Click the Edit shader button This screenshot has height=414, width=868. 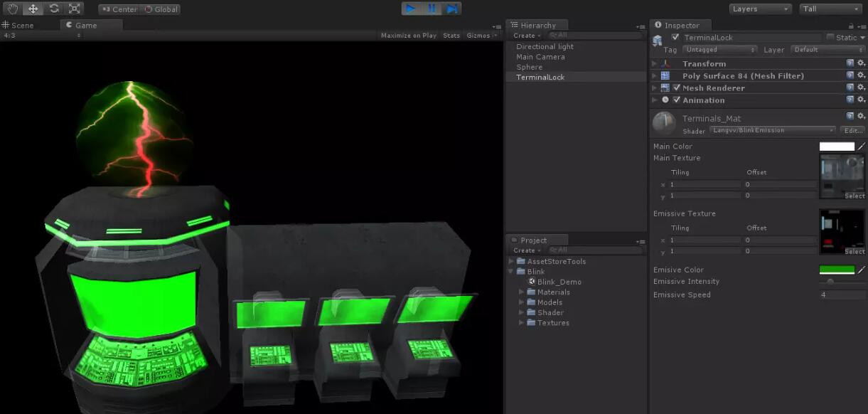[852, 131]
